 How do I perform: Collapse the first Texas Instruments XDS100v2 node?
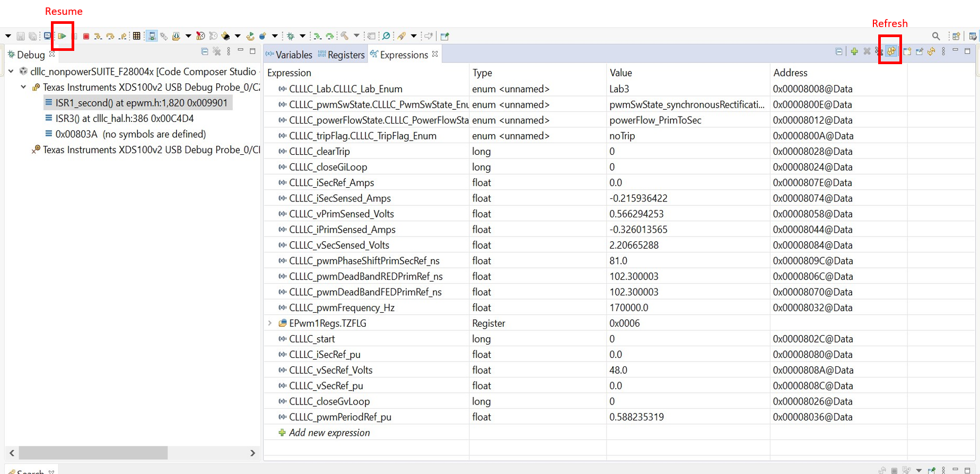24,87
